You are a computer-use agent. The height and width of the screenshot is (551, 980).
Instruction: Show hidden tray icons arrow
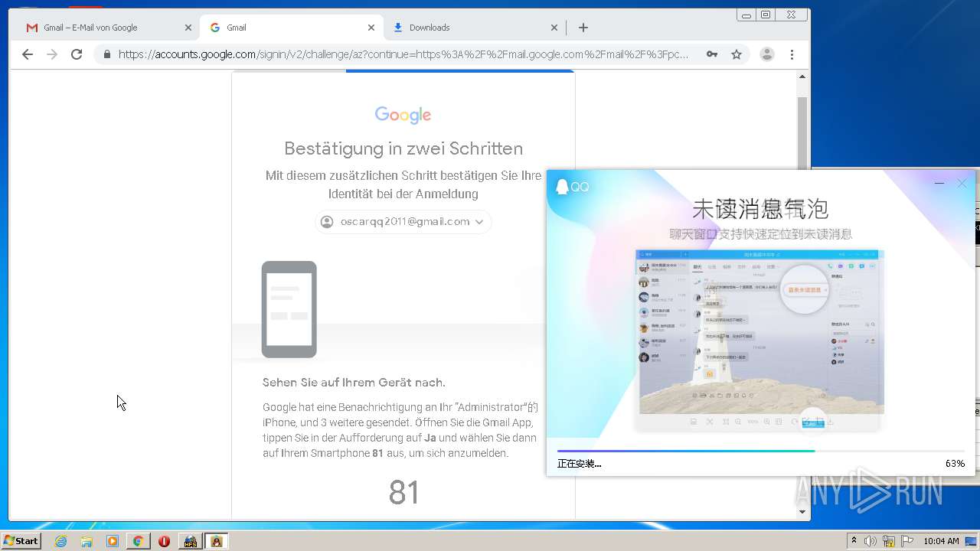pos(854,541)
